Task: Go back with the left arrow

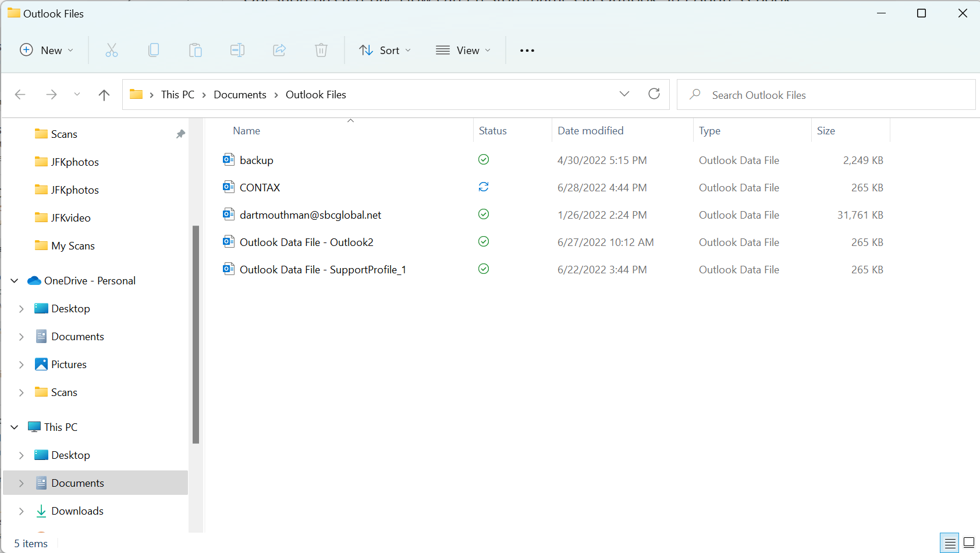Action: pyautogui.click(x=20, y=95)
